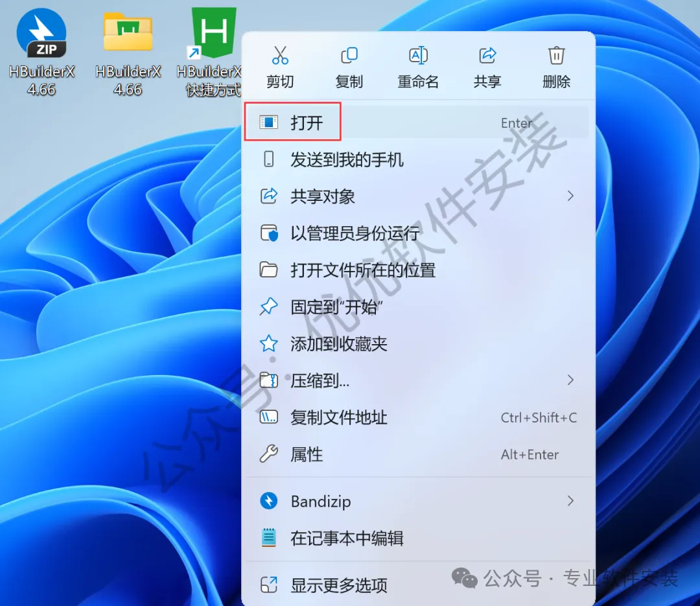Choose 添加到收藏夹 menu entry
The image size is (700, 606).
417,344
